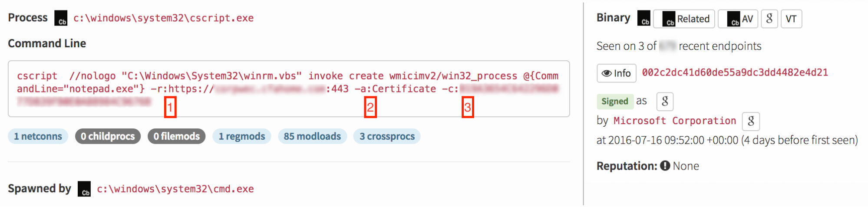Open the cscript.exe process path link
This screenshot has width=868, height=207.
(x=163, y=18)
